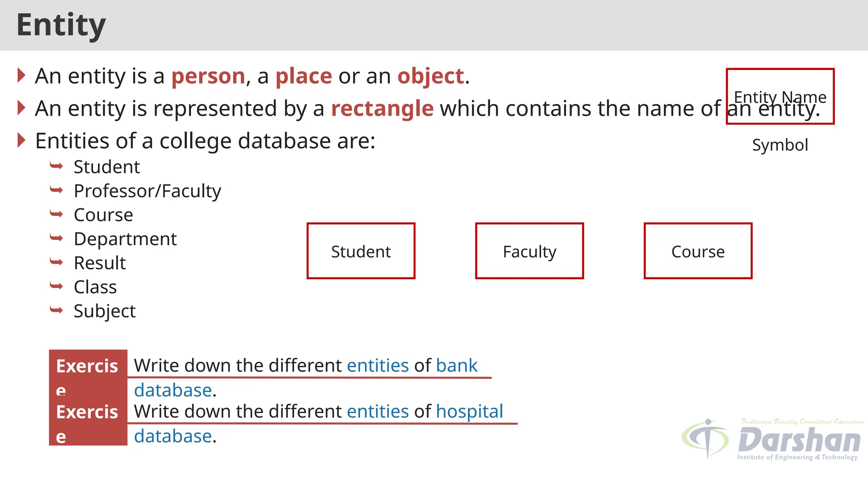Click the Darshan institute logo
Viewport: 868px width, 488px height.
[771, 440]
